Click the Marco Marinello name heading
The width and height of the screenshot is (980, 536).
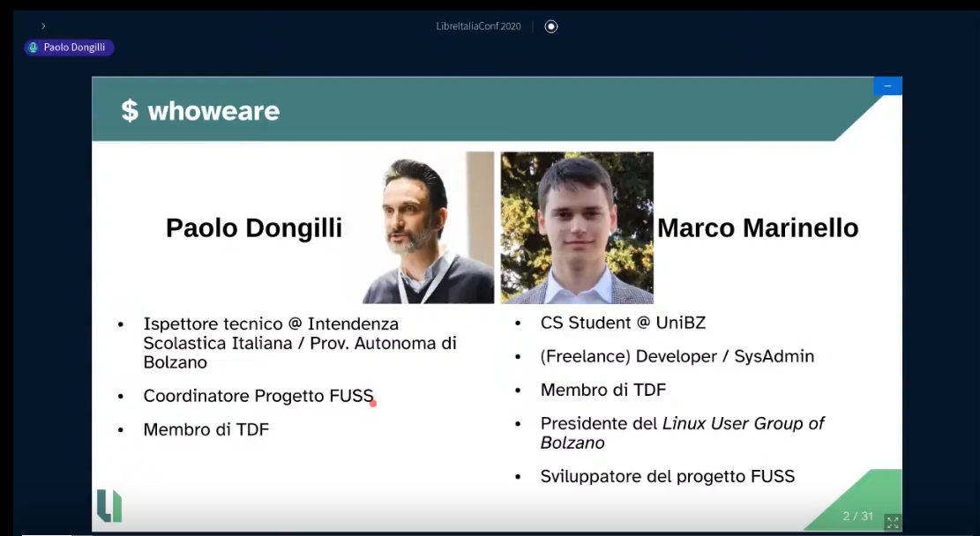(758, 227)
